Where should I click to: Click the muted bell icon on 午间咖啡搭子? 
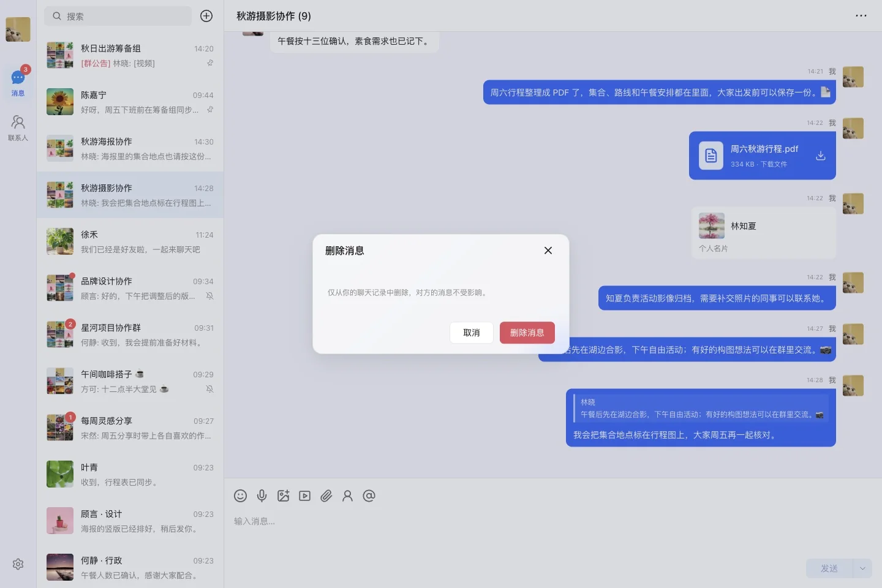click(x=209, y=389)
